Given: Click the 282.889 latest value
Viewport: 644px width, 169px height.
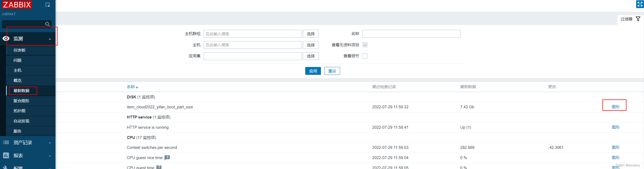Looking at the screenshot, I should (x=467, y=148).
